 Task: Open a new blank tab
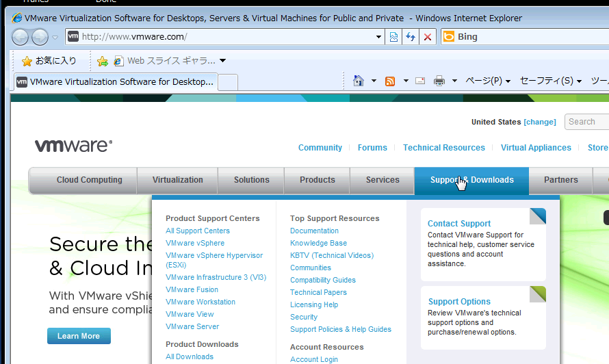(228, 82)
